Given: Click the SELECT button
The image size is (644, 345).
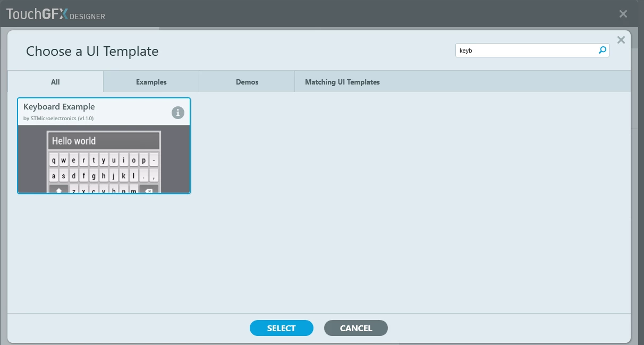Looking at the screenshot, I should [282, 328].
